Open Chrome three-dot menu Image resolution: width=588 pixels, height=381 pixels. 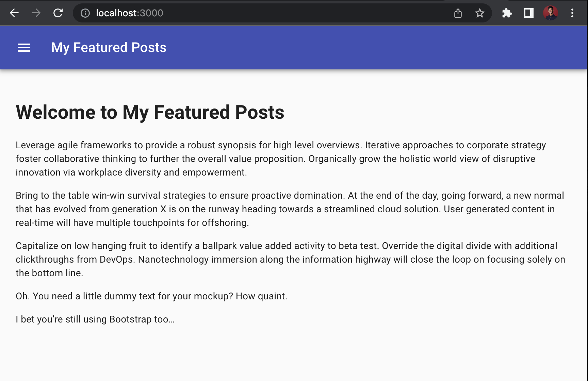(572, 13)
